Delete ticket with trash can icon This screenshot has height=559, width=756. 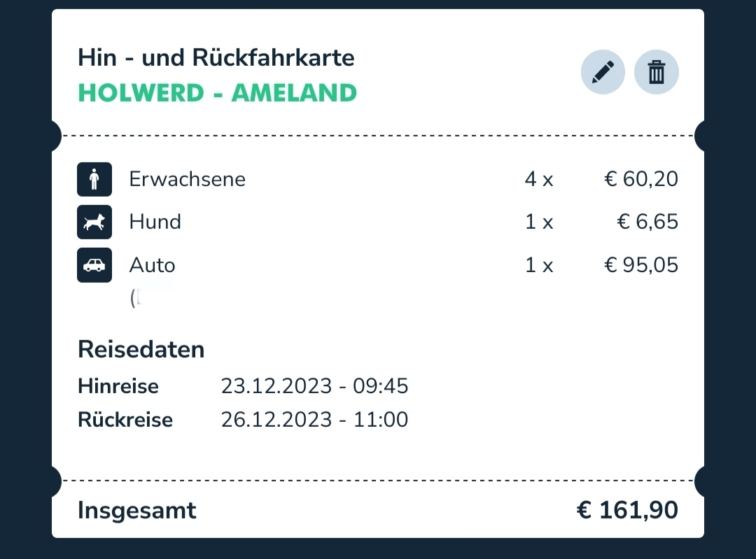click(656, 72)
